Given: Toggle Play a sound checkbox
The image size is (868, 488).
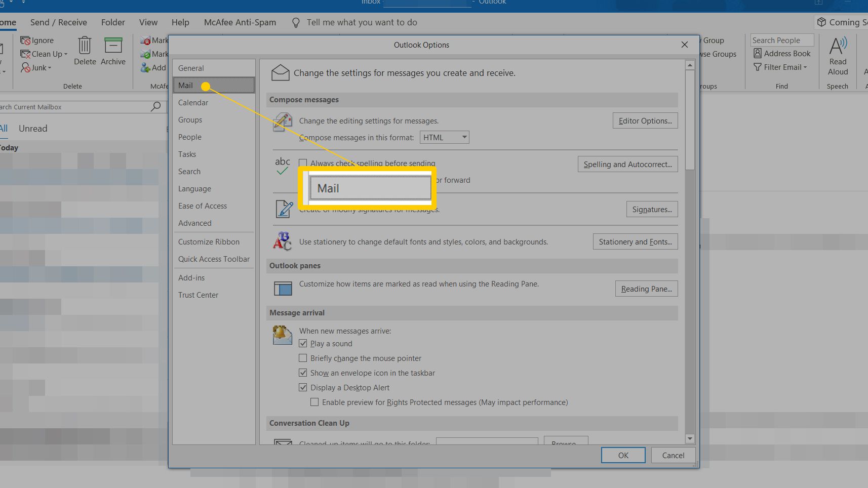Looking at the screenshot, I should click(x=303, y=343).
